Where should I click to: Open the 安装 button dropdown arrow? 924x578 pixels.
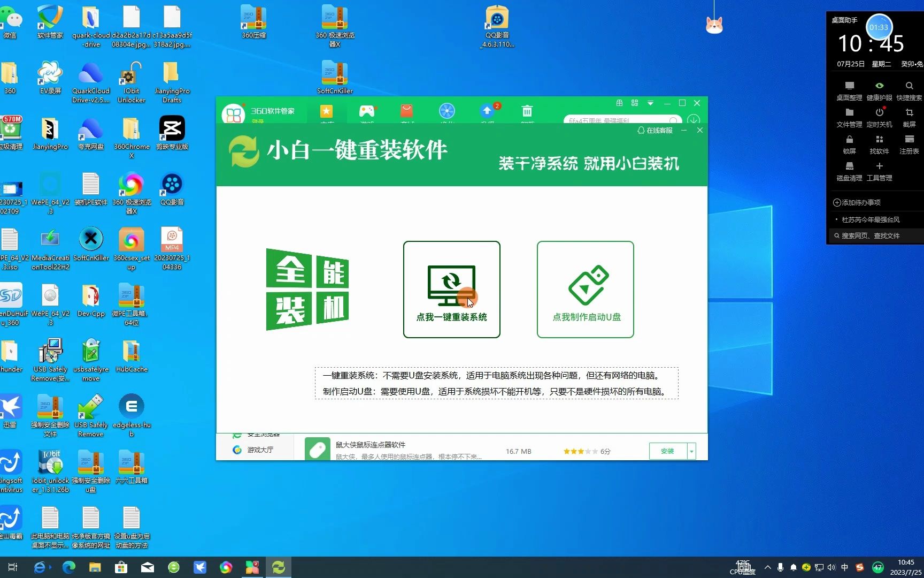(x=691, y=451)
